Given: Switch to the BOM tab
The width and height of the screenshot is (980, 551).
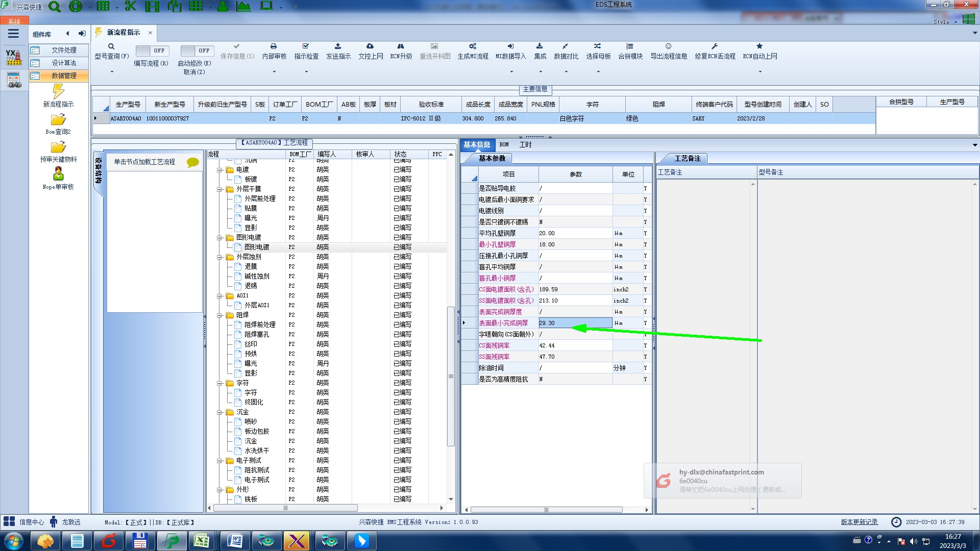Looking at the screenshot, I should point(504,145).
